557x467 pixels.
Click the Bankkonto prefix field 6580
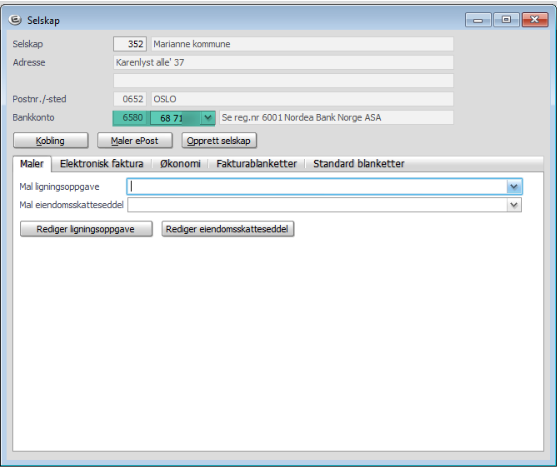tap(131, 118)
